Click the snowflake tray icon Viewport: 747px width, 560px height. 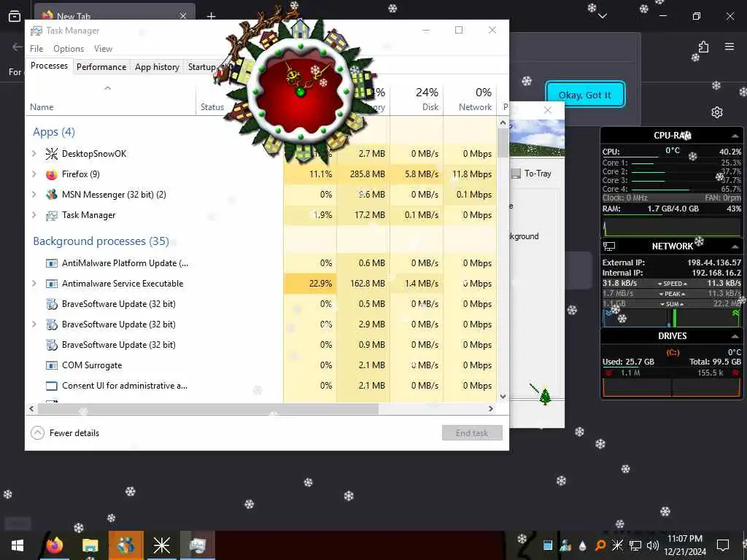tap(617, 545)
